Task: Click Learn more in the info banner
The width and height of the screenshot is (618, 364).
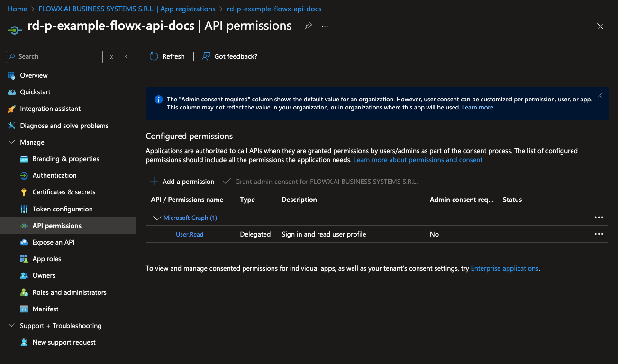Action: [478, 108]
